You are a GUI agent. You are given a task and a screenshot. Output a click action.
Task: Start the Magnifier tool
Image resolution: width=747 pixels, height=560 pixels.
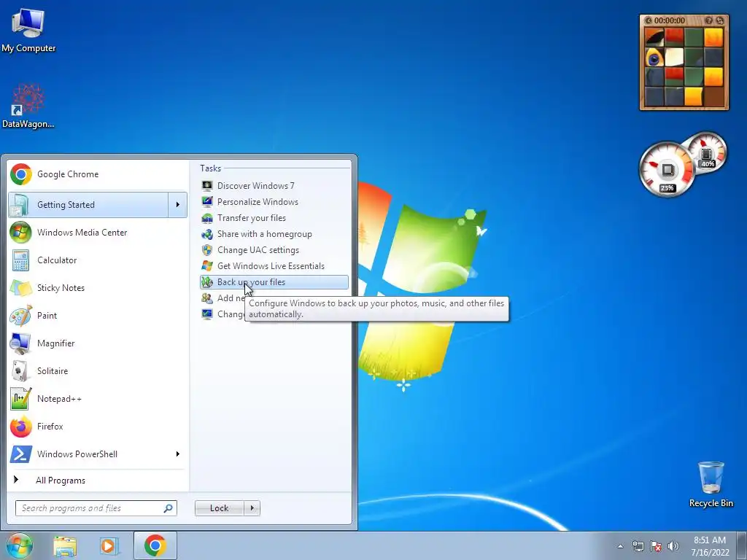[x=98, y=343]
